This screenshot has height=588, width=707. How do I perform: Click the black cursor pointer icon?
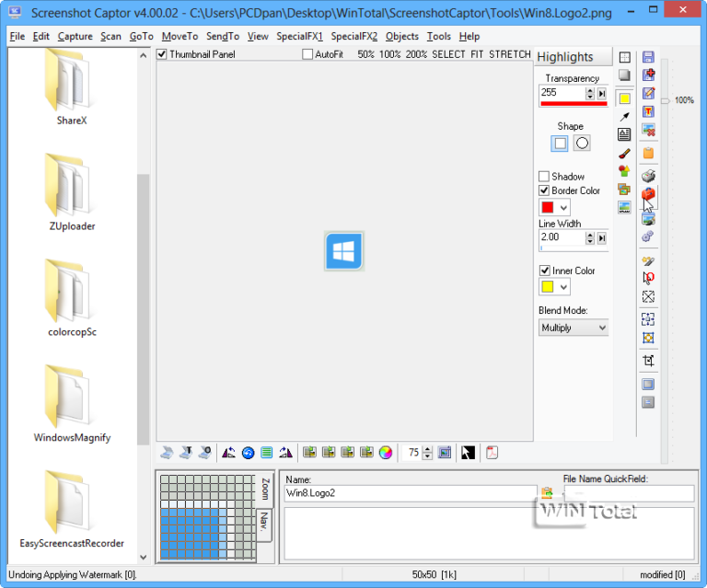click(468, 453)
